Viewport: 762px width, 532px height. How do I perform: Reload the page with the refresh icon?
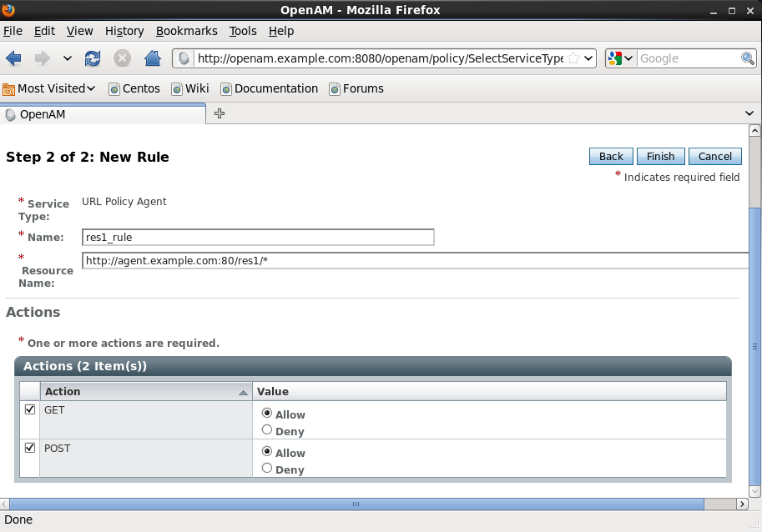pos(93,58)
